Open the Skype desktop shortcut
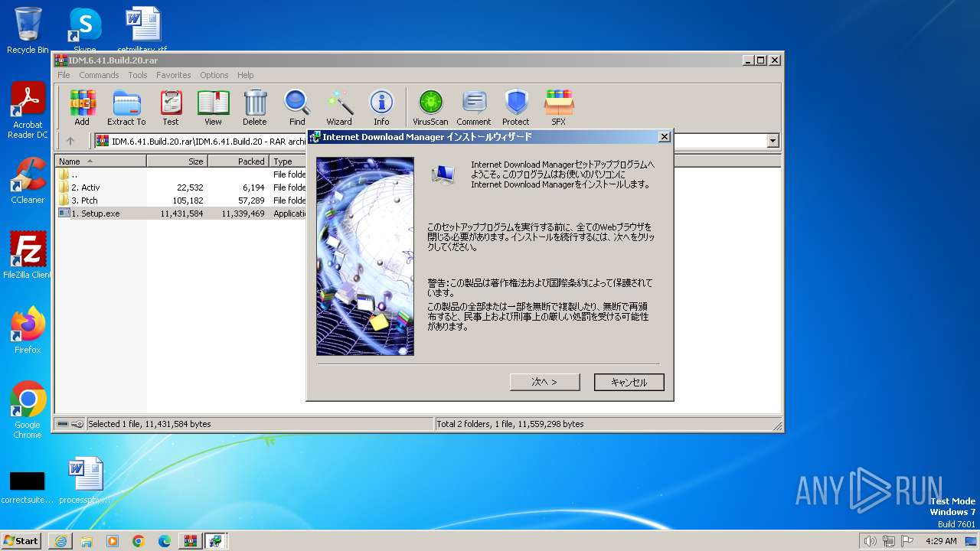 point(85,31)
